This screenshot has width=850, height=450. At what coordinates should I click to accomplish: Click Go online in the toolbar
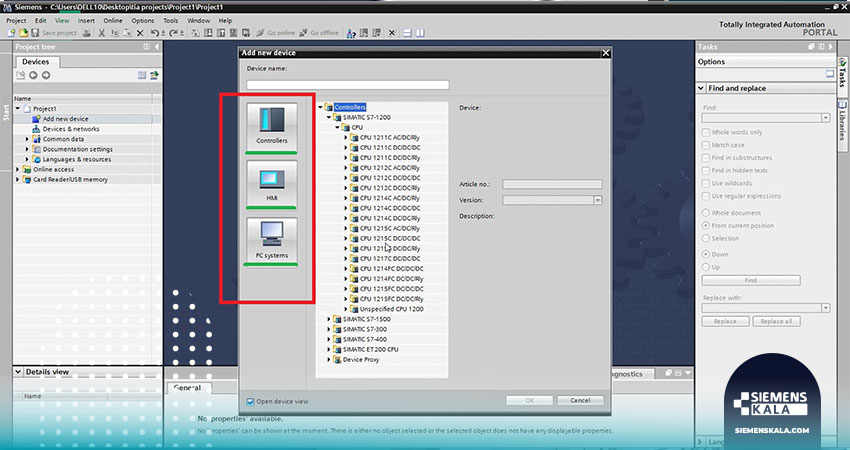tap(275, 33)
